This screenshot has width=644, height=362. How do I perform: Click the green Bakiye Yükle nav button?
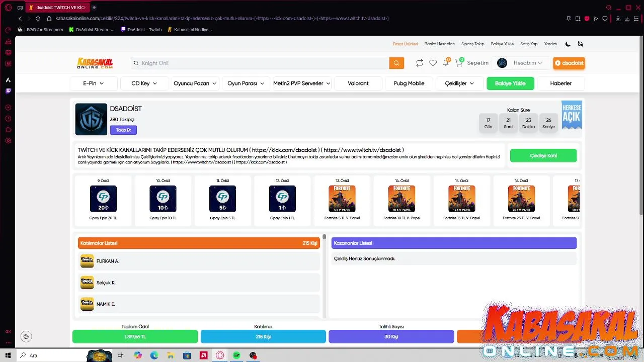point(510,83)
